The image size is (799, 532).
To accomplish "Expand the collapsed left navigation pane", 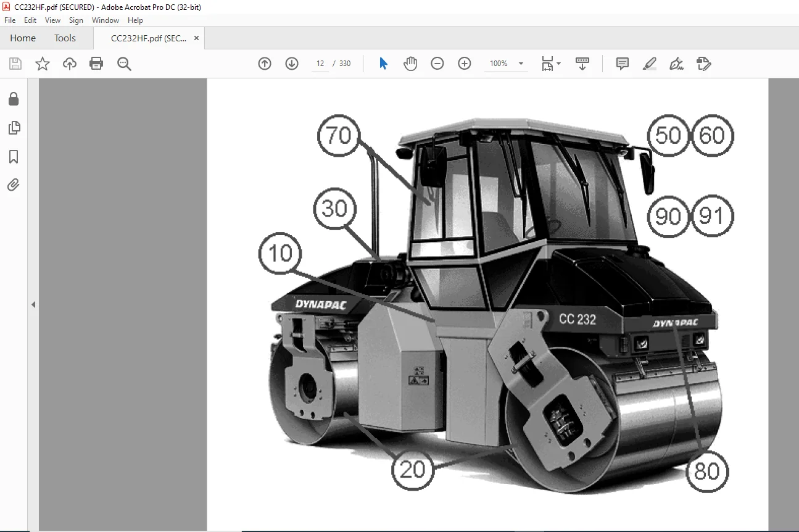I will (33, 305).
